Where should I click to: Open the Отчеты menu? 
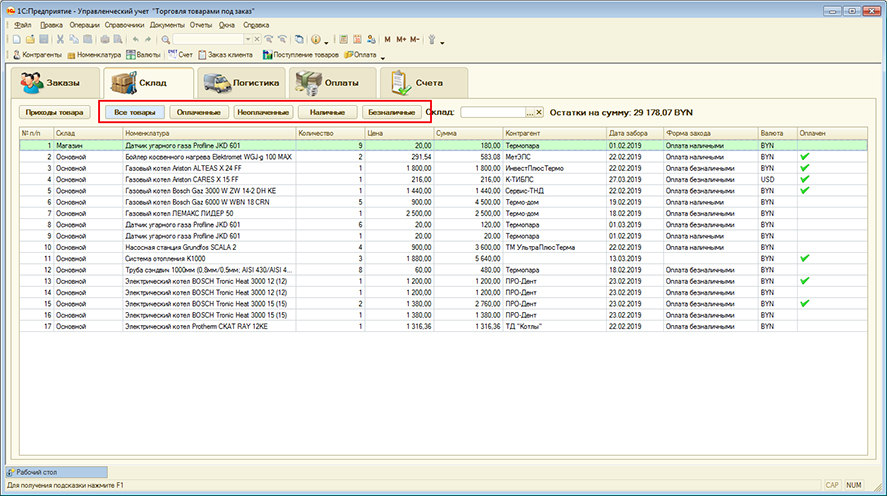point(201,22)
